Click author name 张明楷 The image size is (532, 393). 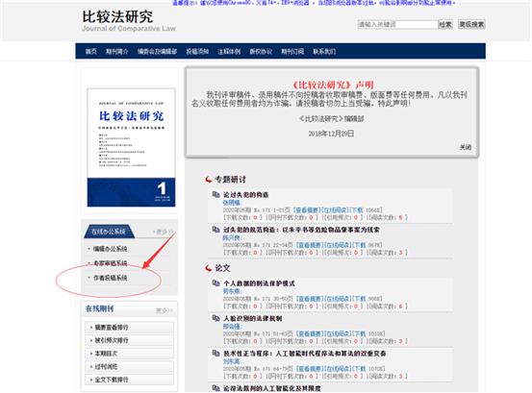coord(232,203)
